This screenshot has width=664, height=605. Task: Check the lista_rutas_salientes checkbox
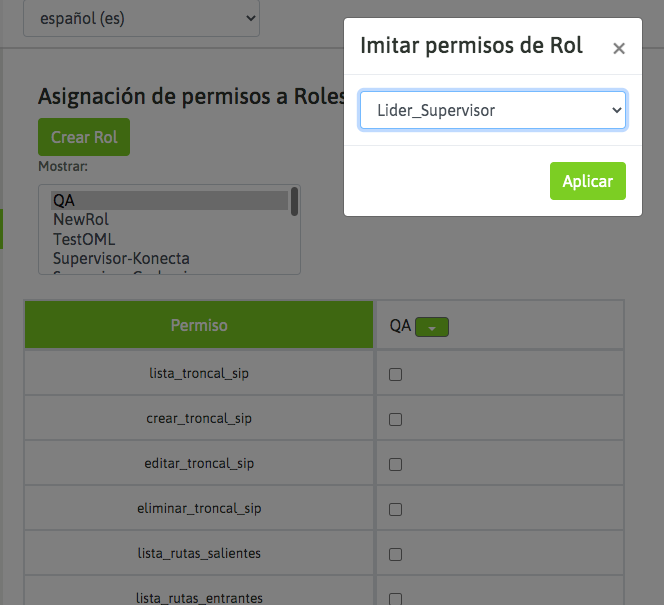click(x=395, y=554)
